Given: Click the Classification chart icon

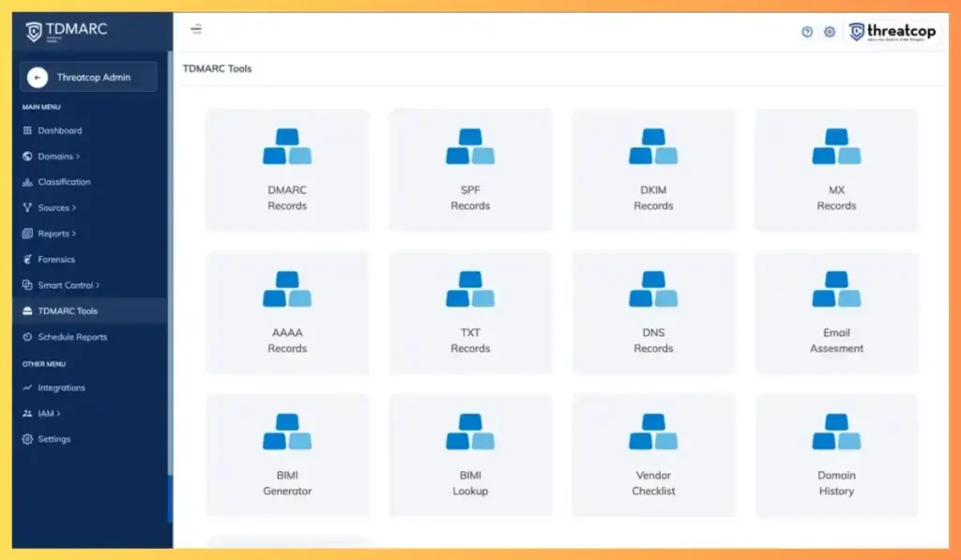Looking at the screenshot, I should pos(27,182).
